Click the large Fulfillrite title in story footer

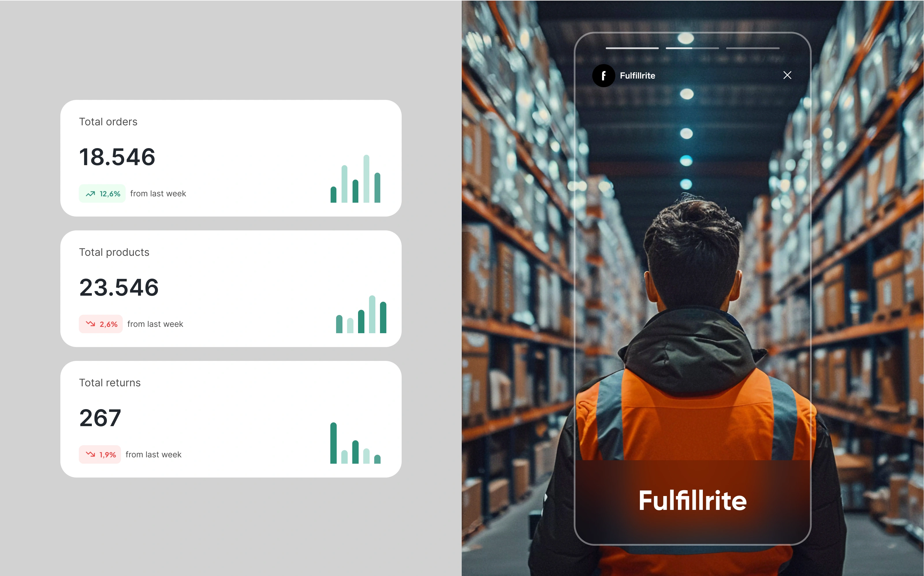692,500
